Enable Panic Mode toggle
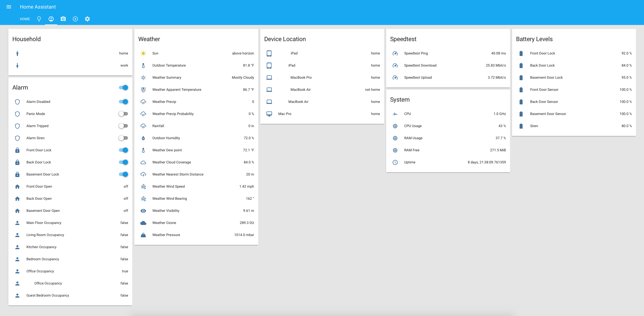Viewport: 644px width, 316px height. 123,114
